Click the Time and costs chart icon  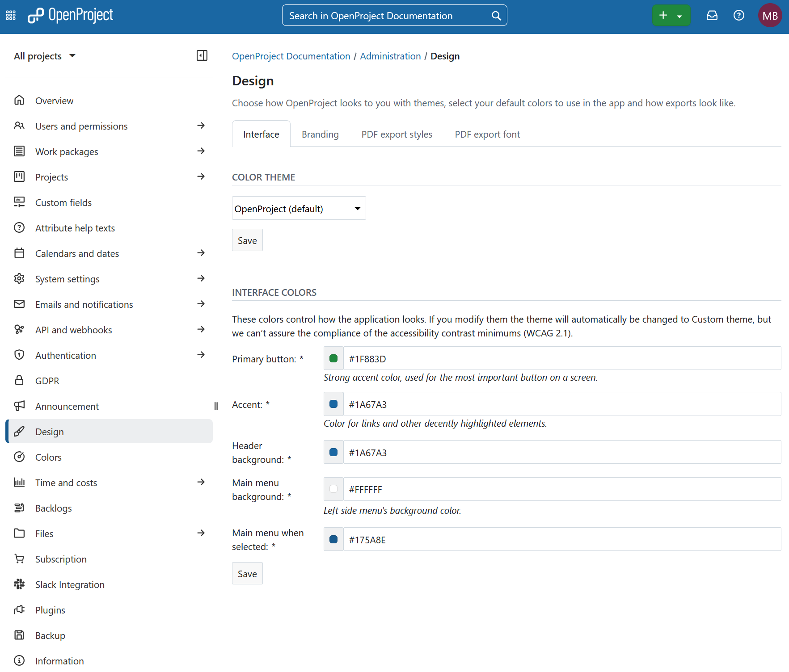19,482
